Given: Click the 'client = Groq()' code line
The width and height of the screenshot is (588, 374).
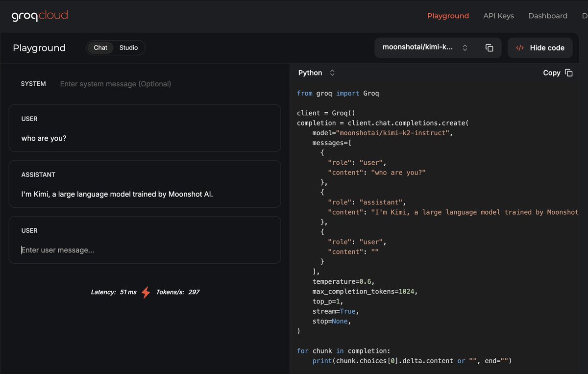Looking at the screenshot, I should point(326,113).
